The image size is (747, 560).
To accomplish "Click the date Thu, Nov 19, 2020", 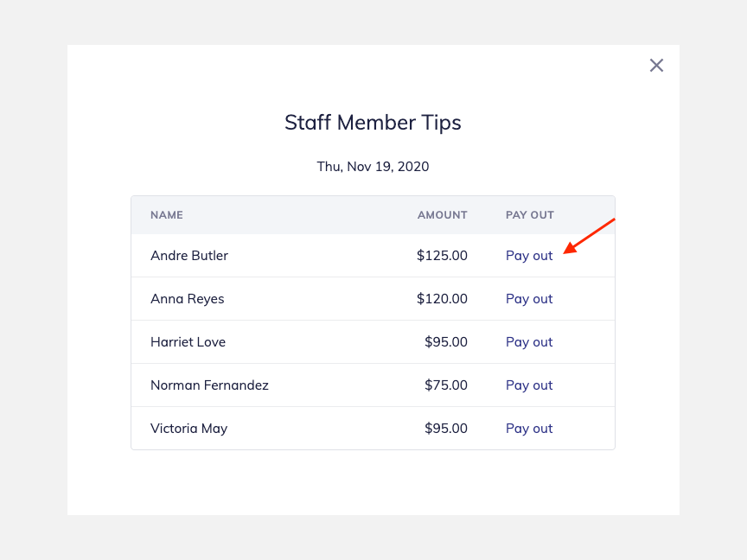I will (373, 166).
